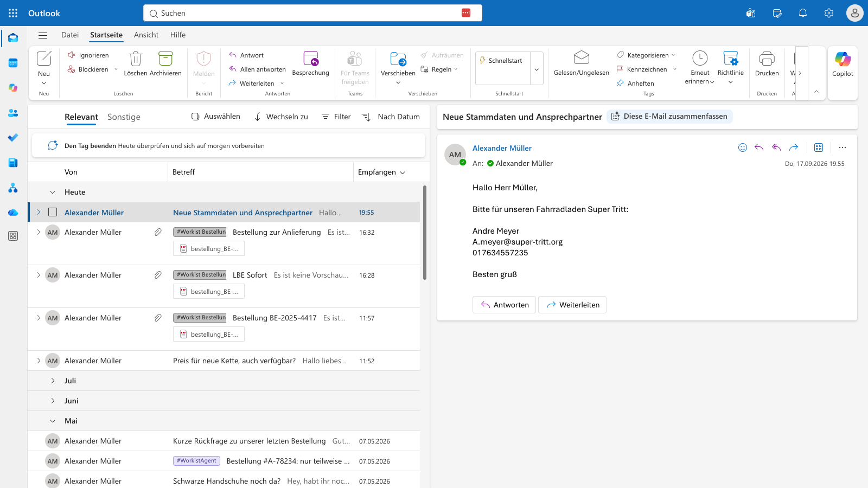Add emoji reaction to the email
This screenshot has height=488, width=868.
point(743,147)
